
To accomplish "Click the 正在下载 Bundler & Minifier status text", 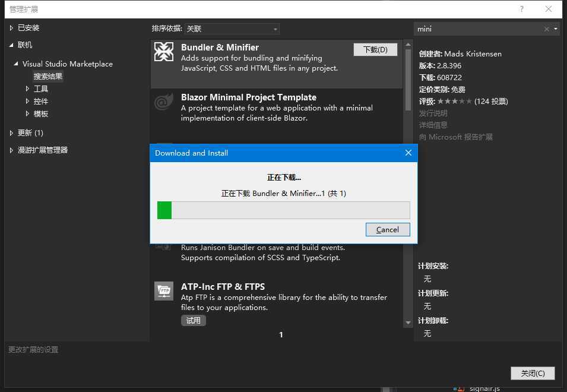I will click(284, 194).
